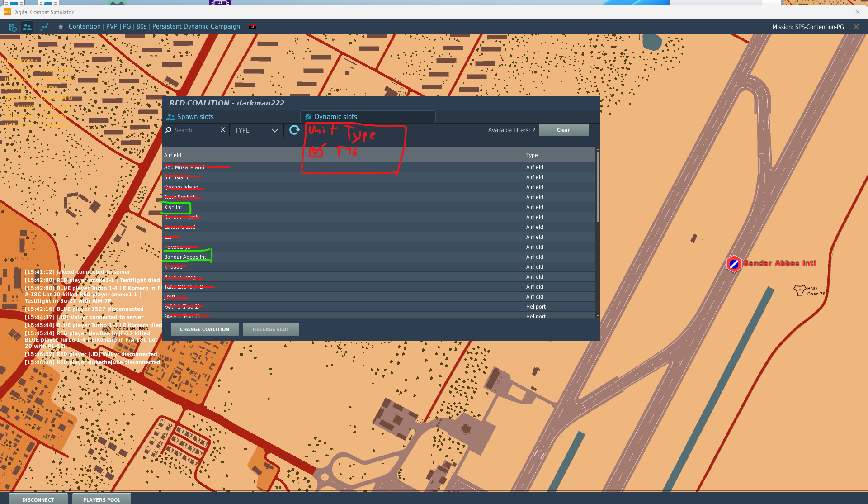Click the CHANGE COALITION button
The width and height of the screenshot is (868, 504).
click(x=204, y=329)
